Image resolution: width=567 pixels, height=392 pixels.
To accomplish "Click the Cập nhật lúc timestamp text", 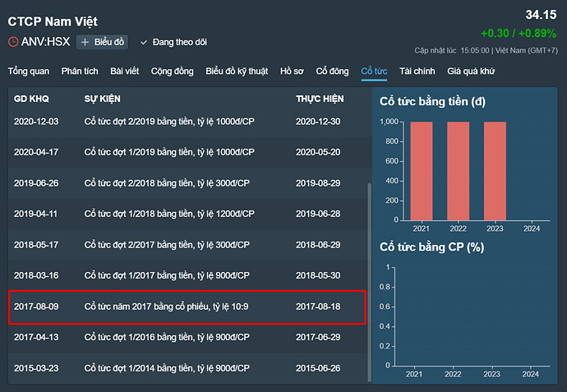I will pyautogui.click(x=486, y=51).
